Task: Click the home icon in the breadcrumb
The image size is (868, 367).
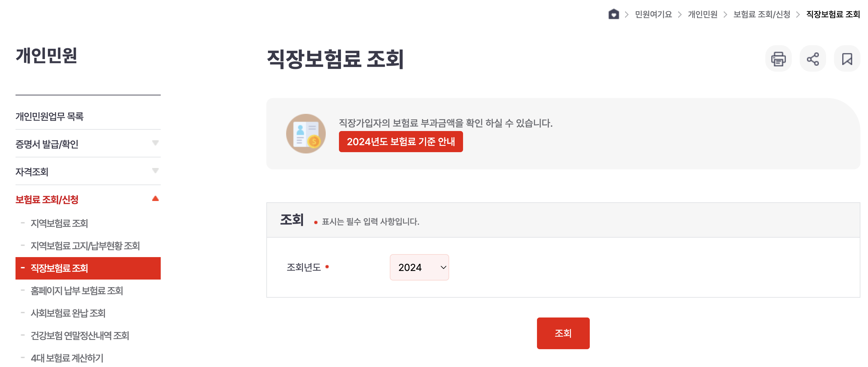Action: click(x=614, y=14)
